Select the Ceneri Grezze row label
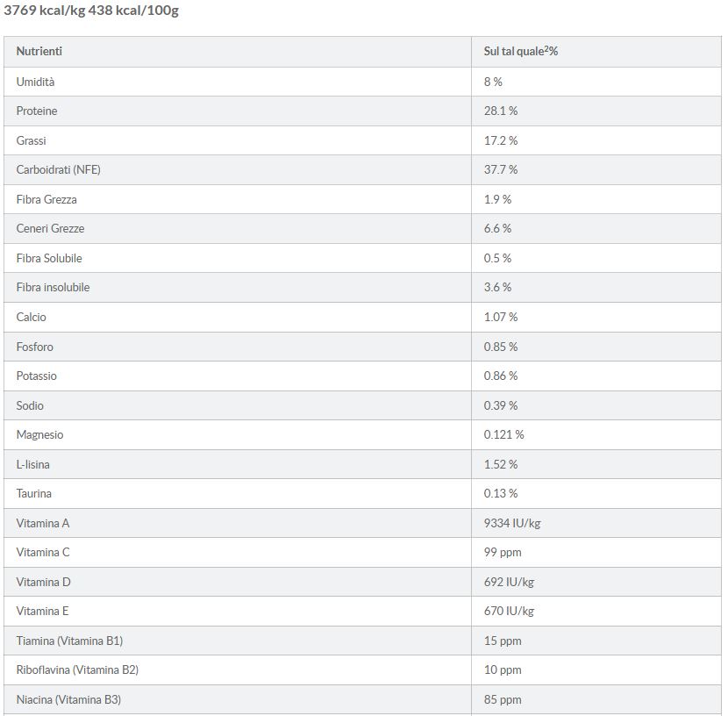728x716 pixels. [50, 228]
